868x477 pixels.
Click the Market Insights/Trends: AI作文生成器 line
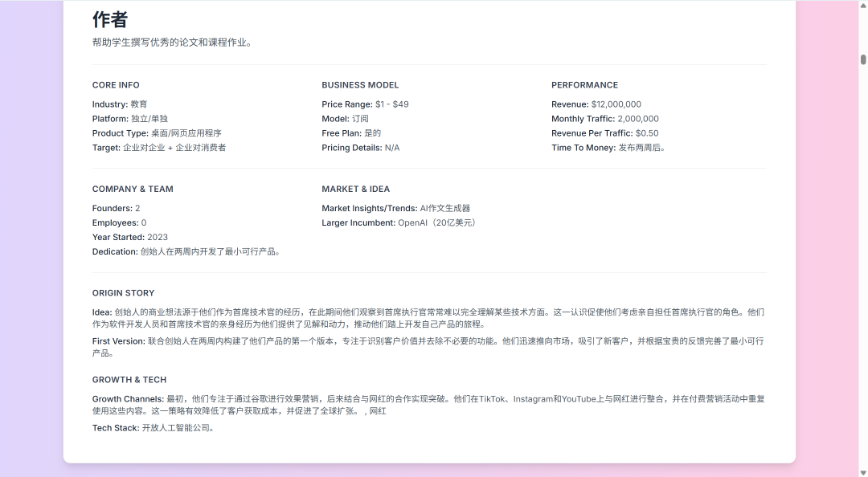coord(395,208)
